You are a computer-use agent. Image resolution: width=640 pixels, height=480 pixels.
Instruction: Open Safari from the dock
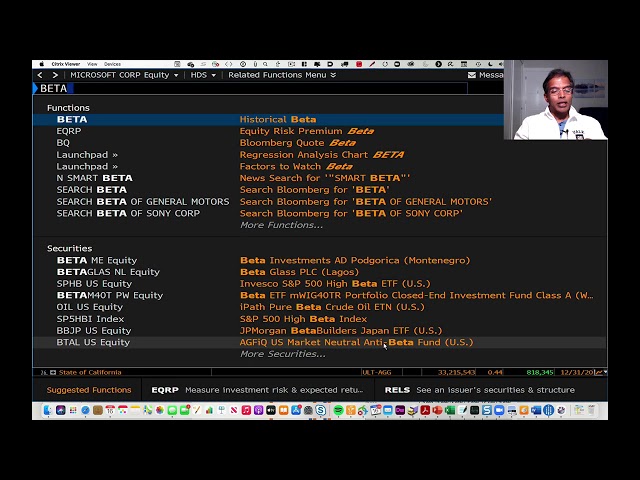pos(85,410)
